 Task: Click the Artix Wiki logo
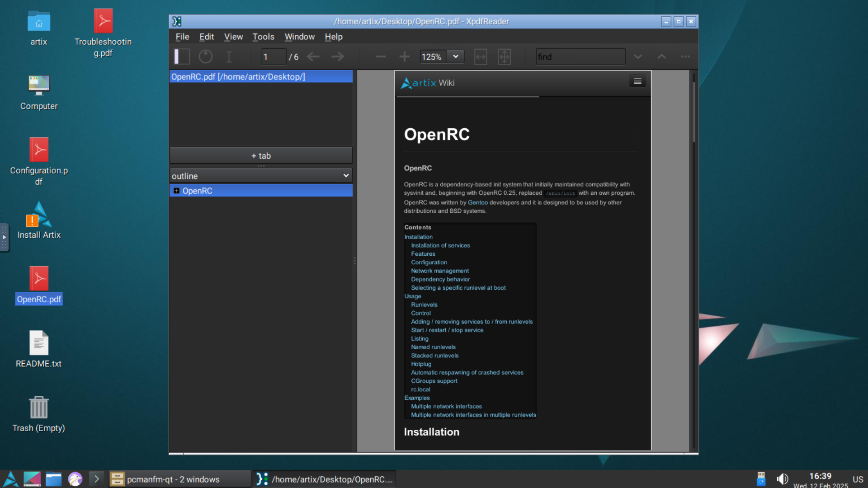coord(427,83)
